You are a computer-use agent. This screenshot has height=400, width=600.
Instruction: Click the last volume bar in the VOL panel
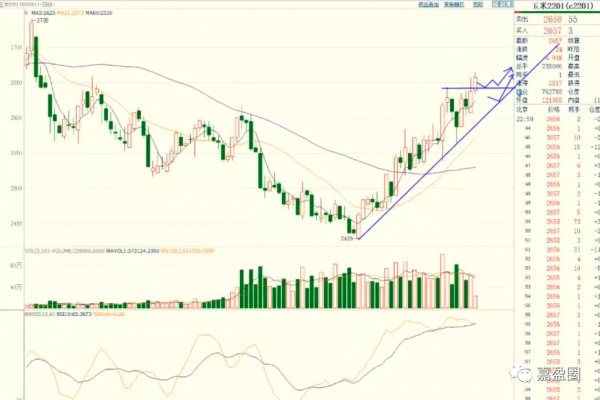point(474,301)
